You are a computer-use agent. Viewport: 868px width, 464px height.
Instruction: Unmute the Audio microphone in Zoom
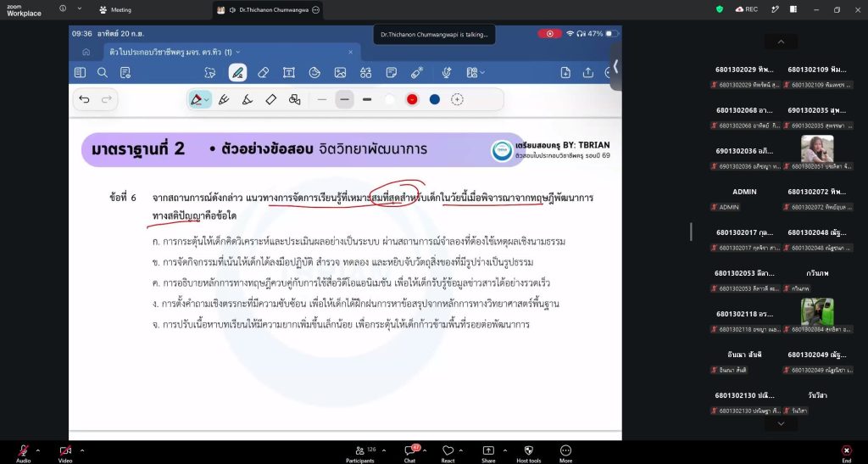23,453
